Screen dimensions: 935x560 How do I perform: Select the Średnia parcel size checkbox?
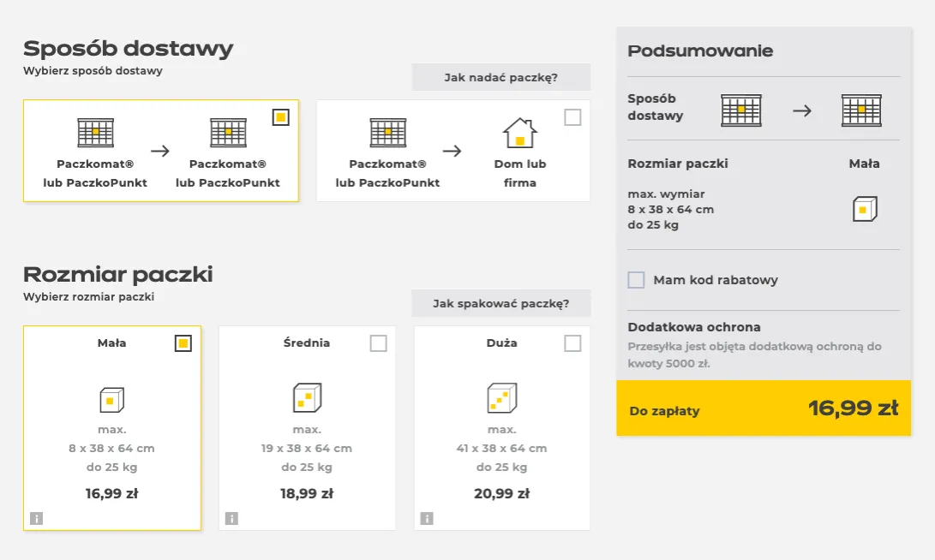(378, 343)
